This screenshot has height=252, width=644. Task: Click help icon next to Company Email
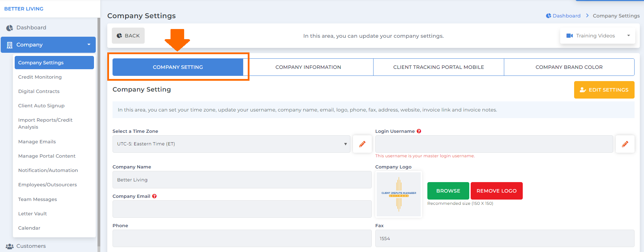click(154, 196)
